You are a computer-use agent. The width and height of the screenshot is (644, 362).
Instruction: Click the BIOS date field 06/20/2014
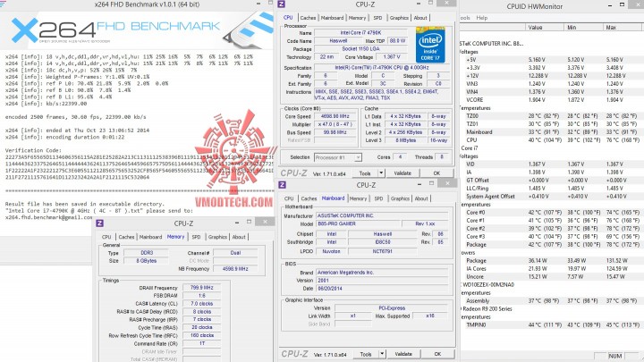click(x=382, y=288)
